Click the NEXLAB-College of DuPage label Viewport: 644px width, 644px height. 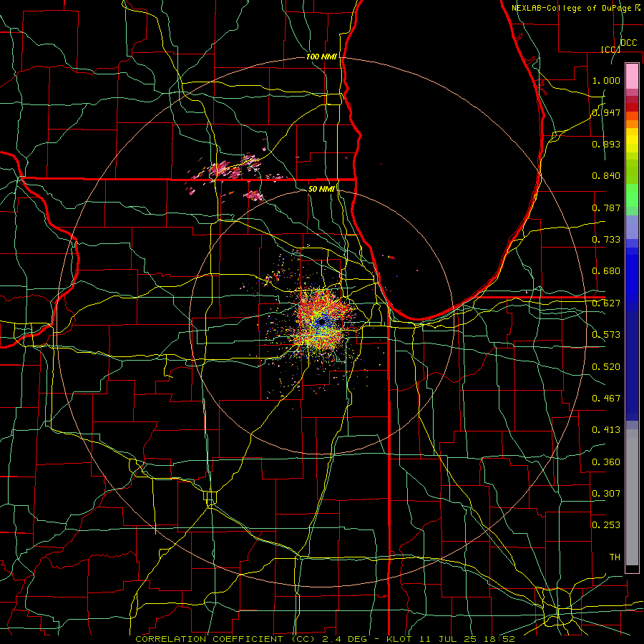571,8
